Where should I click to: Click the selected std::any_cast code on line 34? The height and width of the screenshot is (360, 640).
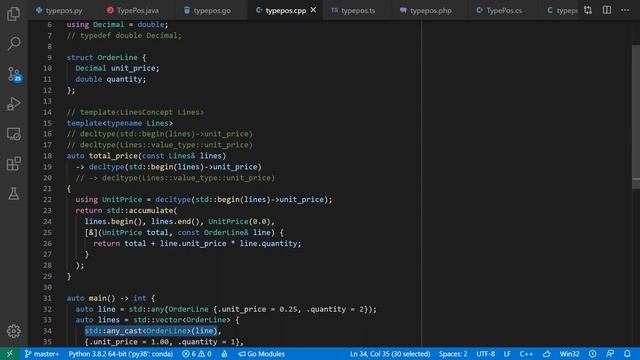[152, 331]
